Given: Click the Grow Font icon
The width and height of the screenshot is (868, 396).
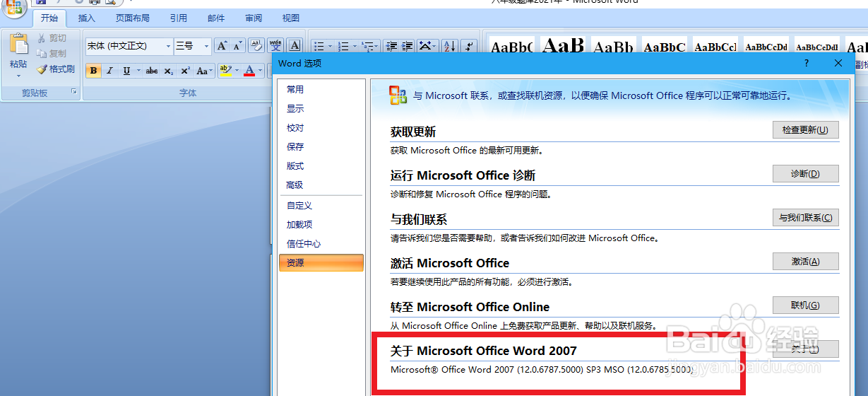Looking at the screenshot, I should [x=222, y=46].
